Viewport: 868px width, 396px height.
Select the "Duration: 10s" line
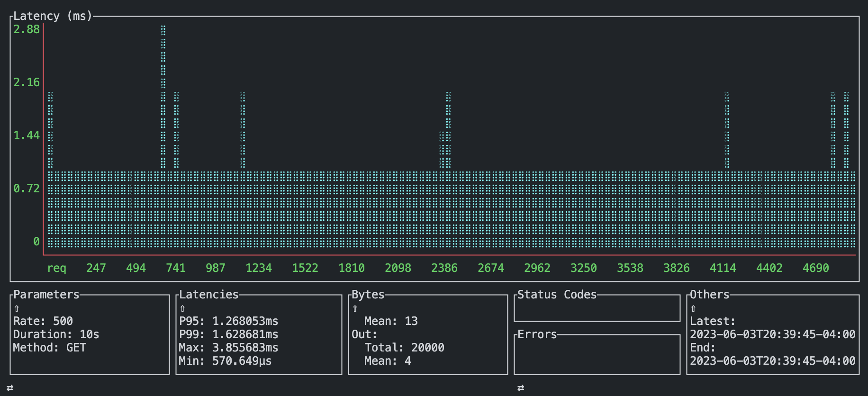pyautogui.click(x=56, y=334)
